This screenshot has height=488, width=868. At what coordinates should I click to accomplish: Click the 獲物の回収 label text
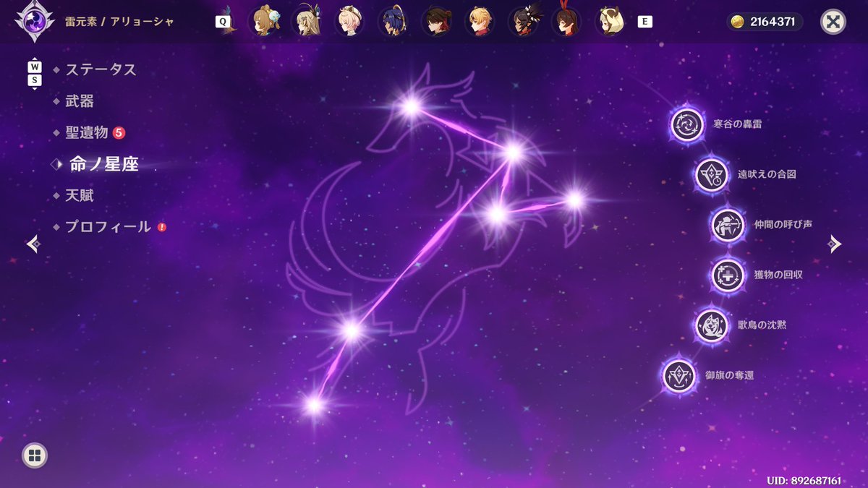(x=778, y=275)
